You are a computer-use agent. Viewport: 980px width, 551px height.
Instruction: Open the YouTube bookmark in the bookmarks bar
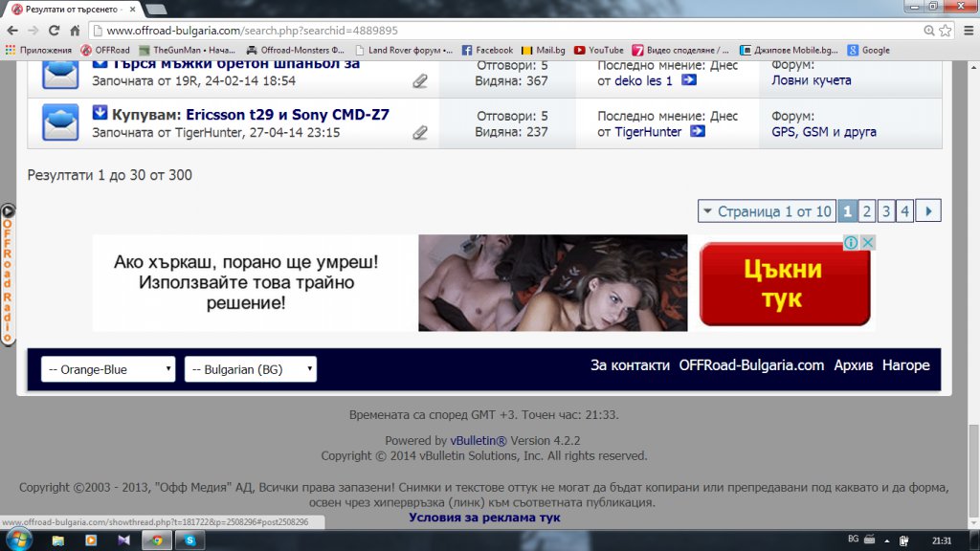[x=598, y=50]
